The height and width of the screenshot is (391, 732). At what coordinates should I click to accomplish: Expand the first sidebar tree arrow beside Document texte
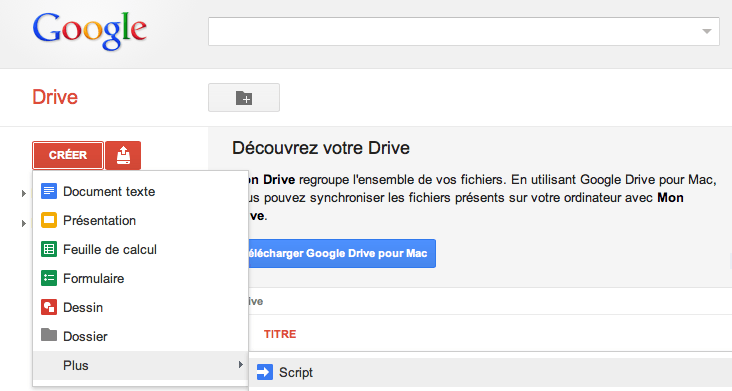pos(23,193)
